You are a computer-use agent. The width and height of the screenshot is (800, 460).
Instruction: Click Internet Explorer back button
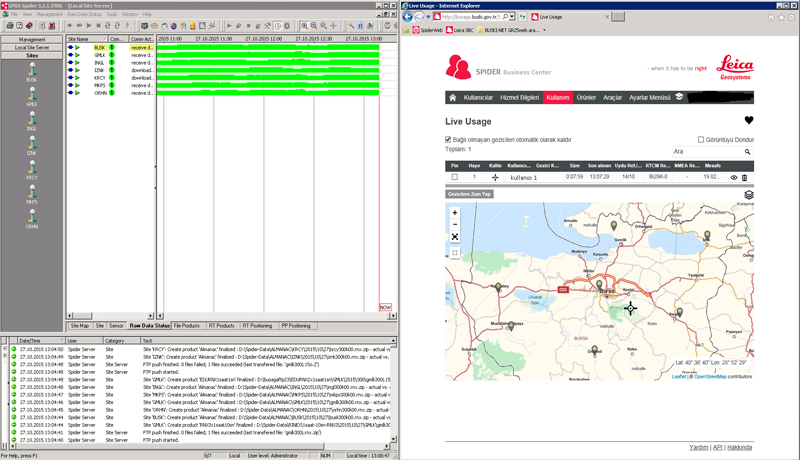[408, 17]
